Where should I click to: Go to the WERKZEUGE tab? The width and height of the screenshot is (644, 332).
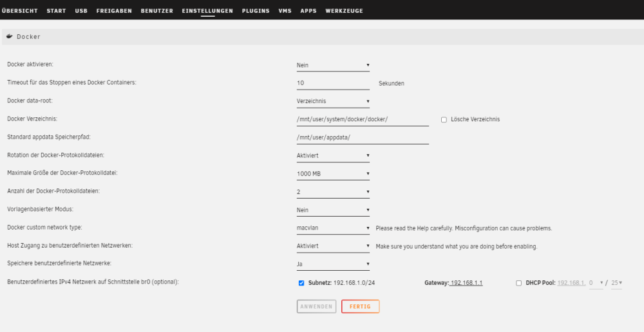(344, 11)
